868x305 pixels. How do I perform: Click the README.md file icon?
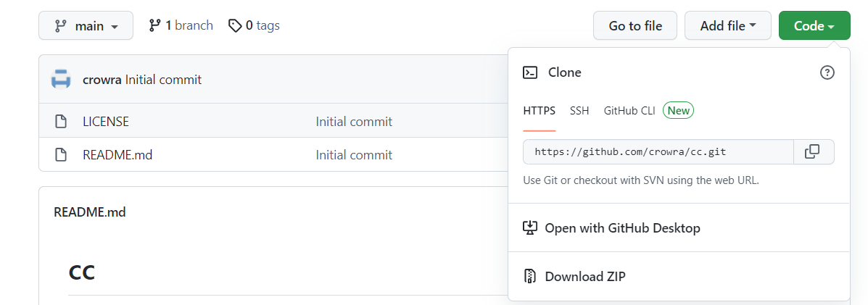61,155
